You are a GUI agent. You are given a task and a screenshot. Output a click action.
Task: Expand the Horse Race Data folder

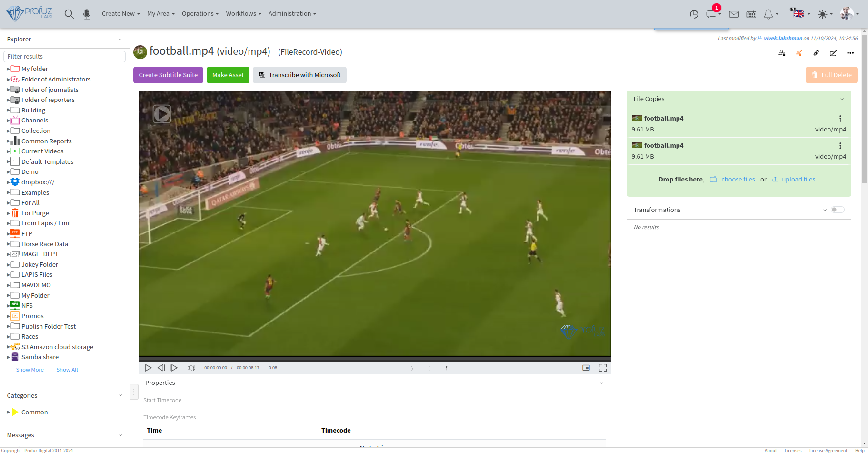coord(8,244)
